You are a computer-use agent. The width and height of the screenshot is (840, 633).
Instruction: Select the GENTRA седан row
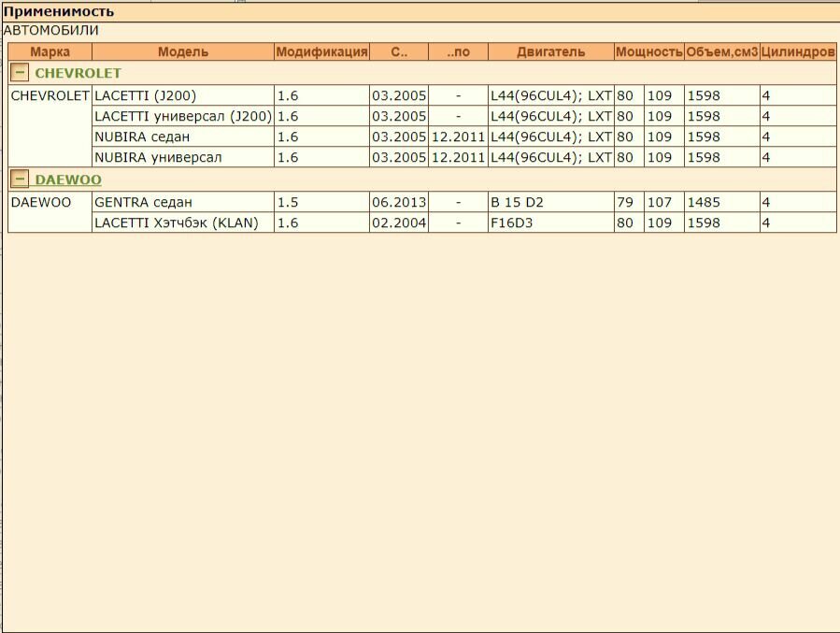(x=464, y=202)
